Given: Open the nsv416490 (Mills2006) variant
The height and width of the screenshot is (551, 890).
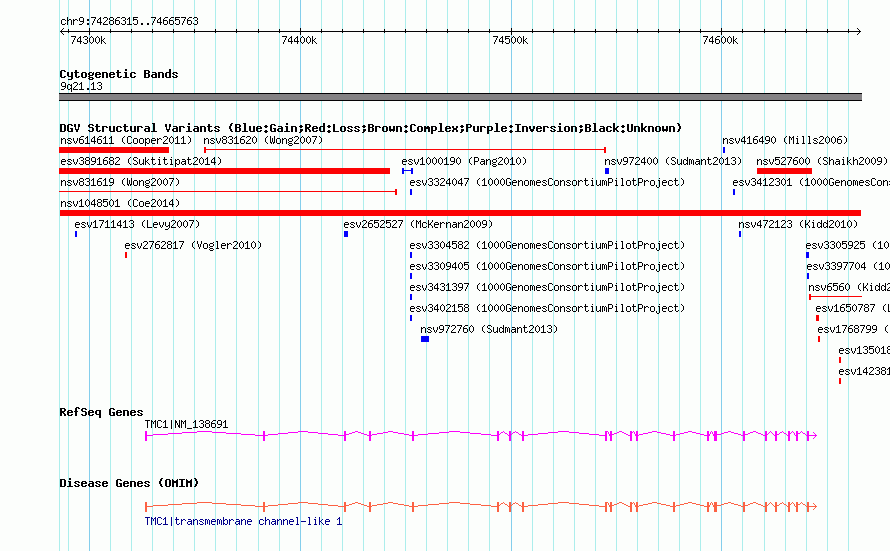Looking at the screenshot, I should [x=785, y=140].
